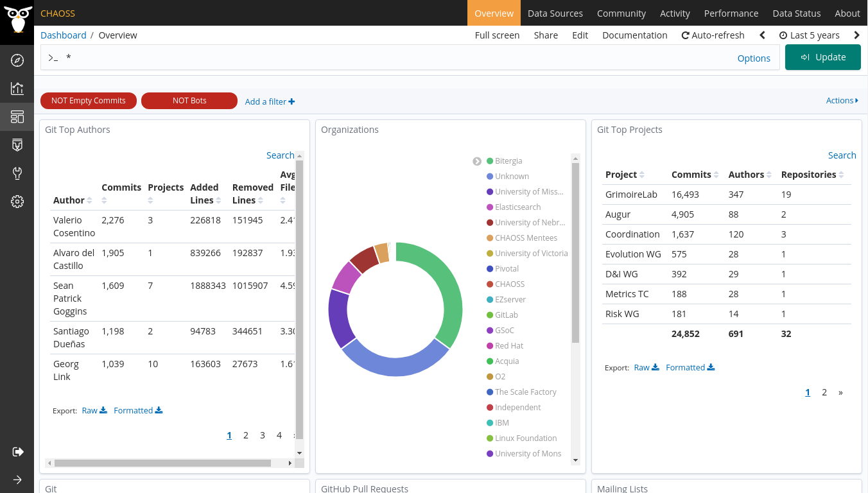Viewport: 868px width, 493px height.
Task: Click Search in Git Top Projects panel
Action: click(842, 155)
